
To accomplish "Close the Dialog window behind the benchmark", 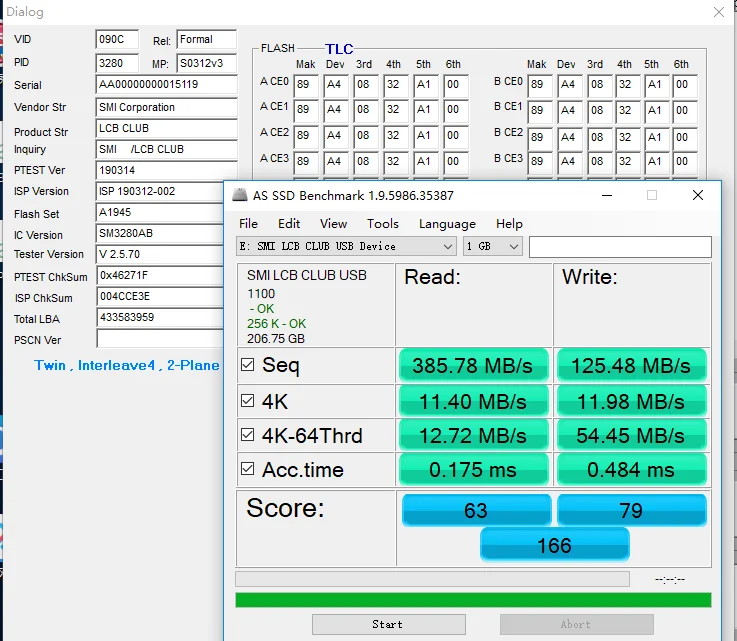I will click(719, 12).
